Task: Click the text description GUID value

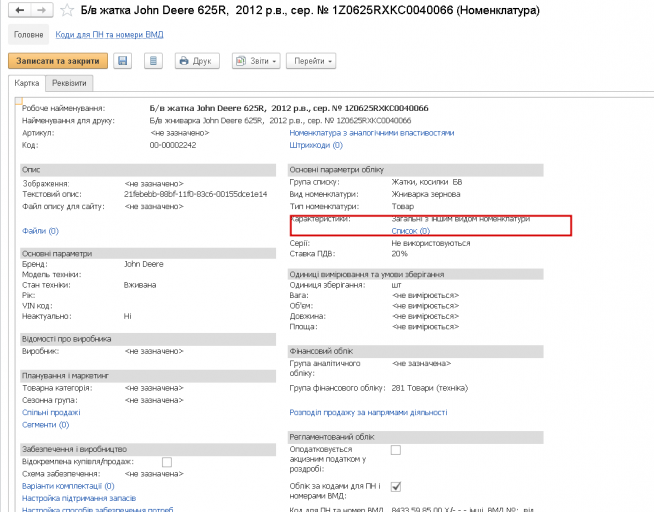Action: point(196,194)
